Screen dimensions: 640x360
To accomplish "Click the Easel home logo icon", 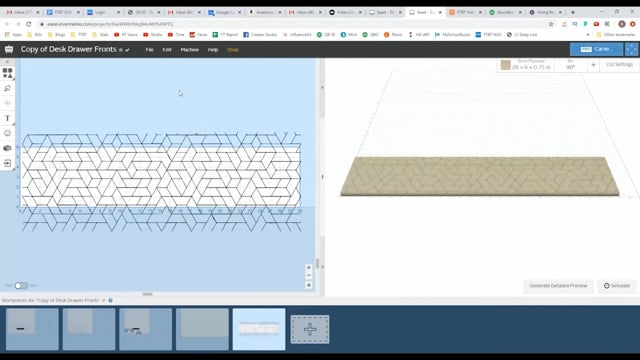I will coord(9,49).
